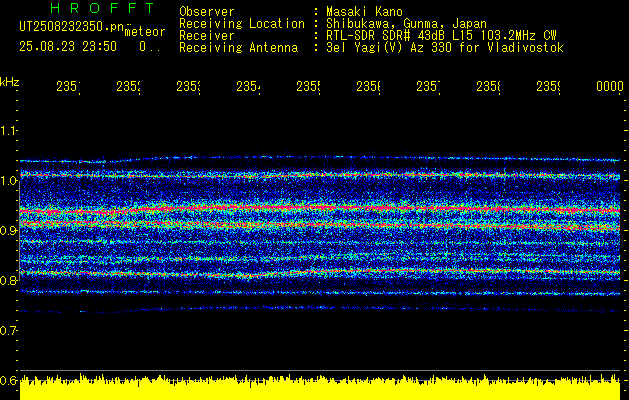Click 'Shibukawa, Gunma, Japan' text
The image size is (629, 400).
406,24
